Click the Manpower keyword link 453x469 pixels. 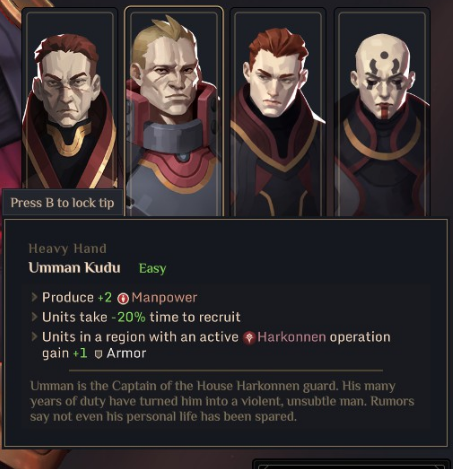pyautogui.click(x=164, y=298)
